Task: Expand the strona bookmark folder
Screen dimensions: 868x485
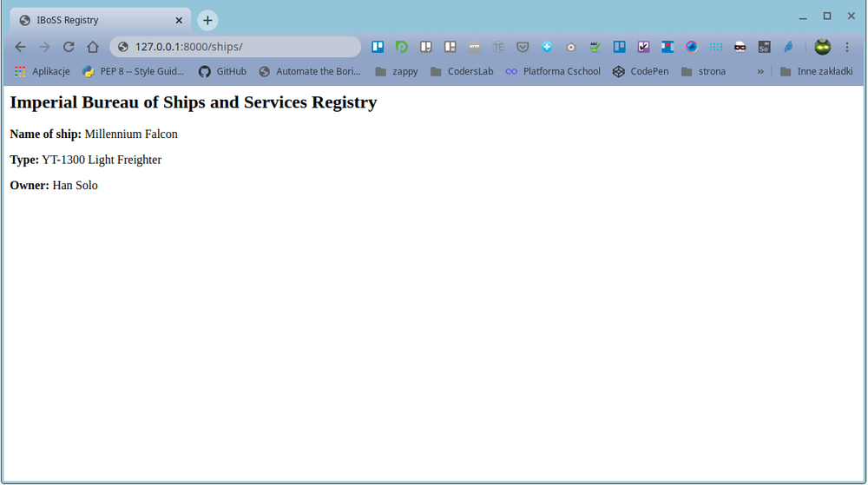Action: [x=704, y=71]
